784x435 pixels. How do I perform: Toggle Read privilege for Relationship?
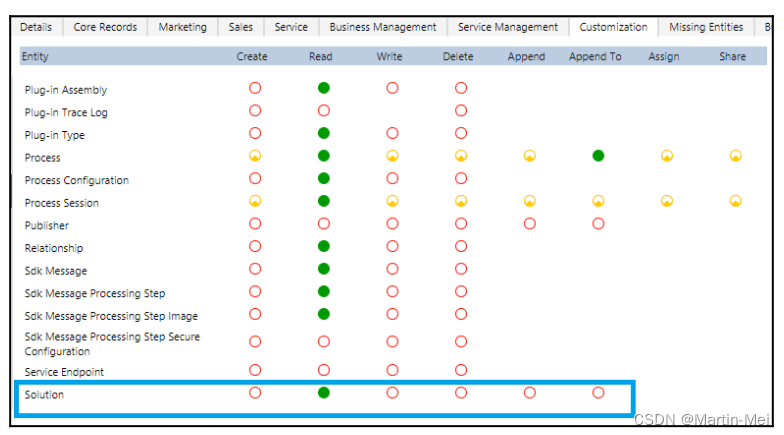[x=324, y=246]
